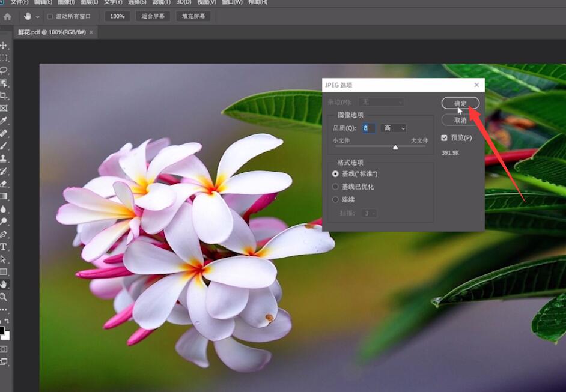The image size is (566, 392).
Task: Cancel the dialog with 取消 button
Action: pyautogui.click(x=460, y=120)
